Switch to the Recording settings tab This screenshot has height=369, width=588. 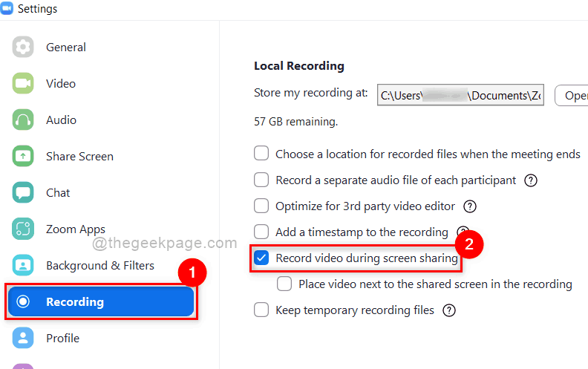[101, 301]
